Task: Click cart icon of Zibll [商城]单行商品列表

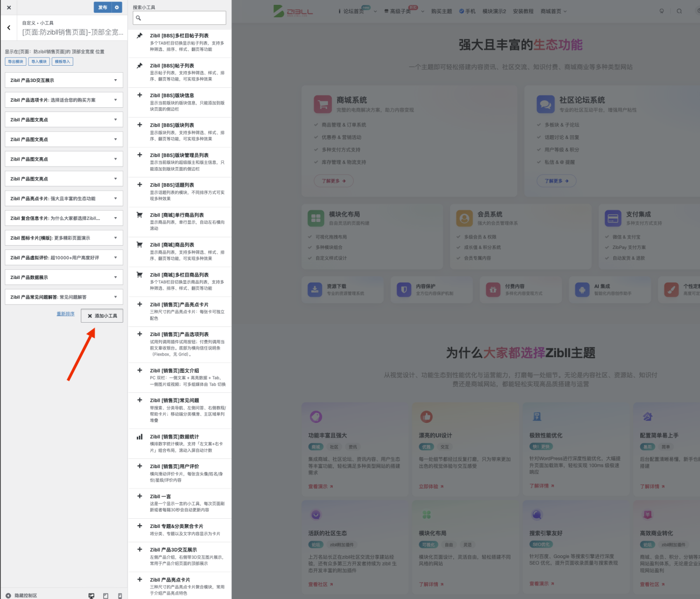Action: [139, 214]
